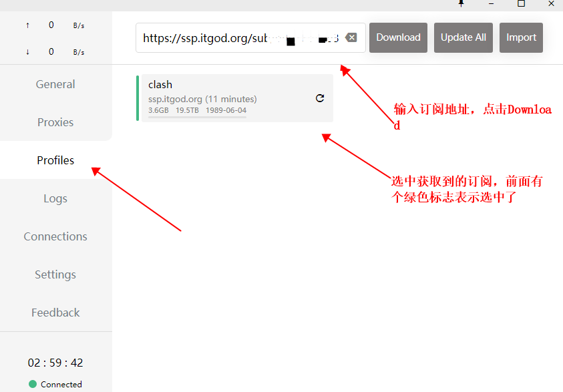This screenshot has height=392, width=563.
Task: Refresh the clash profile subscription
Action: point(320,98)
